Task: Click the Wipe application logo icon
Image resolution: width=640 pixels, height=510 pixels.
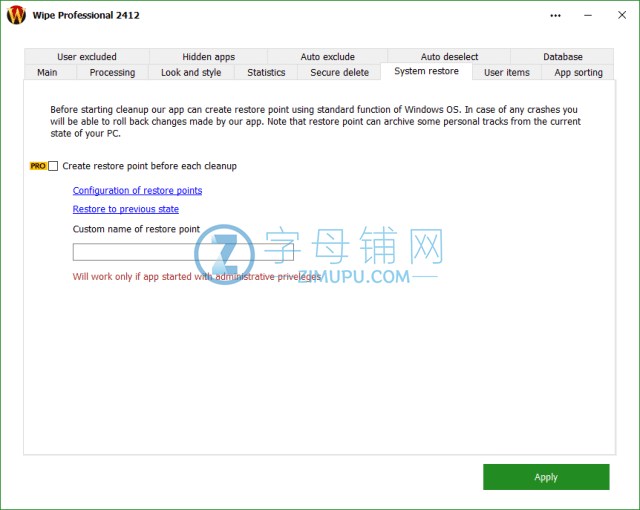Action: click(16, 15)
